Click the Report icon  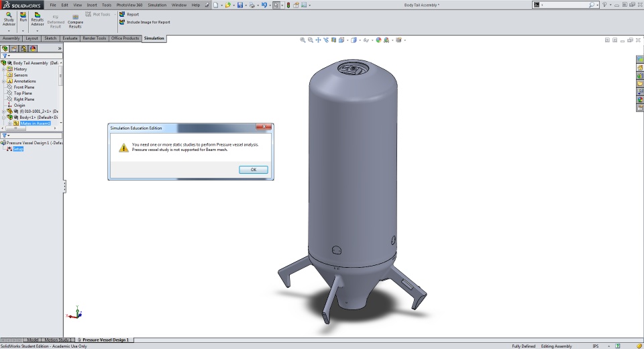click(x=123, y=14)
